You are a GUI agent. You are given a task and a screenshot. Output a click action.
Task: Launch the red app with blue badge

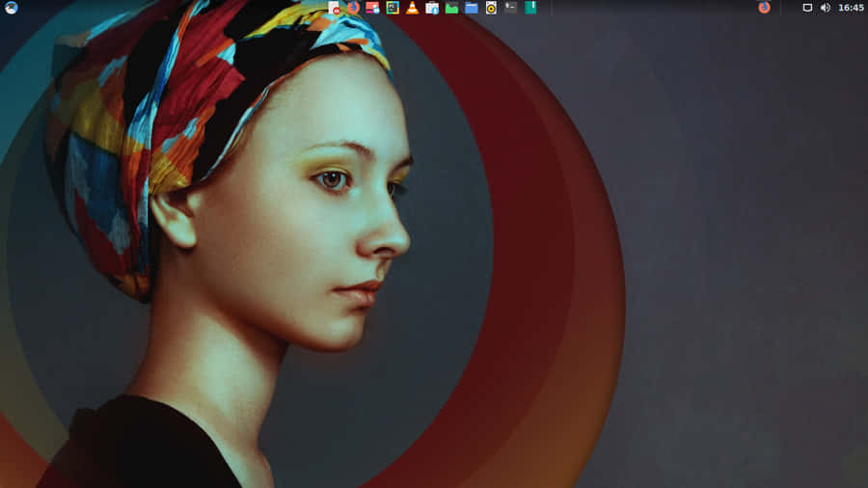(372, 8)
